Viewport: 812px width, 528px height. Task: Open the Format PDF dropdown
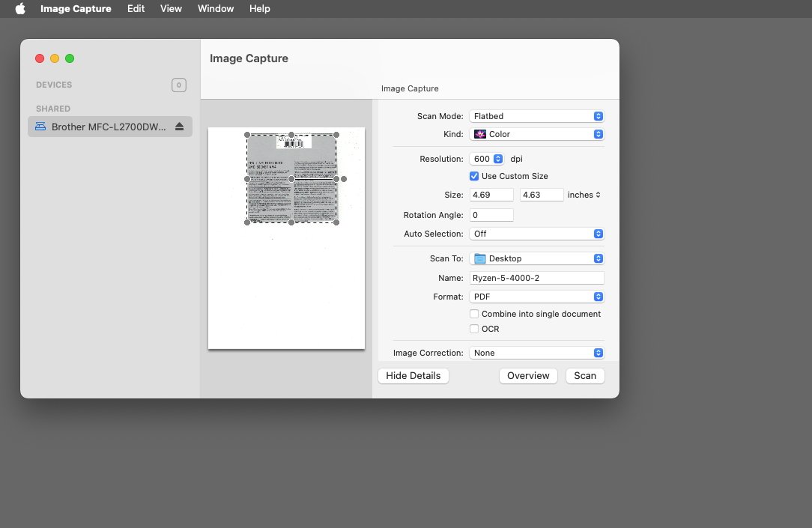(x=536, y=297)
